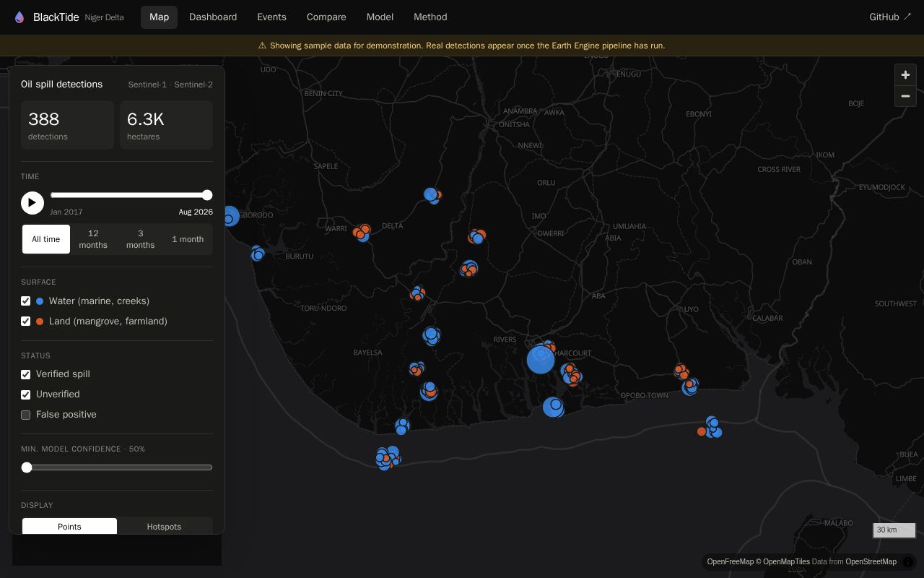
Task: Start the timeline play button
Action: pyautogui.click(x=32, y=203)
